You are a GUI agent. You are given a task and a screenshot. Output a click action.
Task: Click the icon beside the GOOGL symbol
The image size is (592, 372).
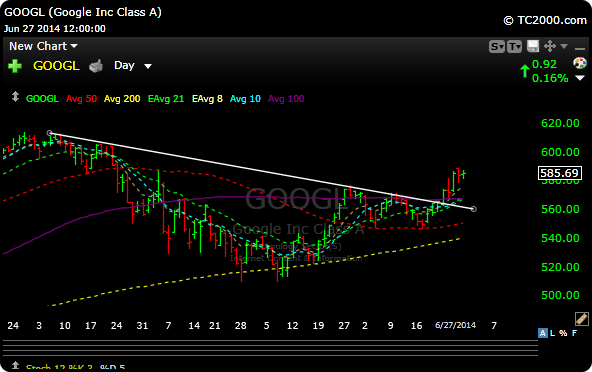pyautogui.click(x=96, y=66)
